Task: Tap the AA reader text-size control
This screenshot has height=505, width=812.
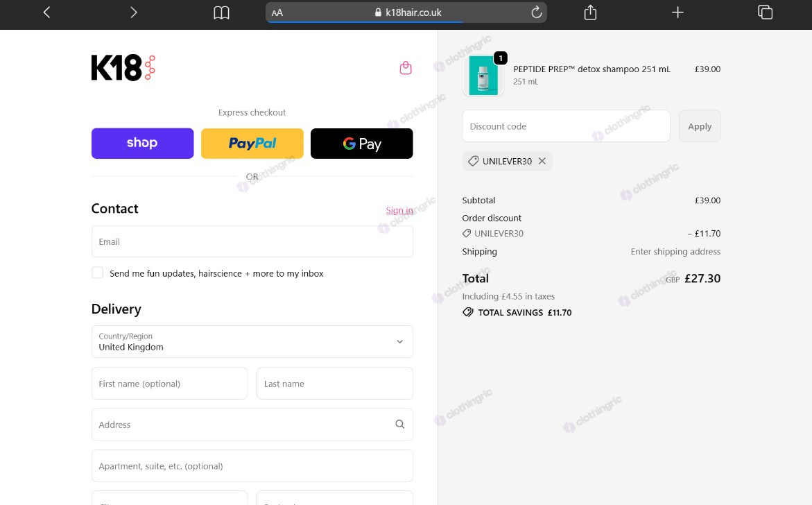Action: (277, 12)
